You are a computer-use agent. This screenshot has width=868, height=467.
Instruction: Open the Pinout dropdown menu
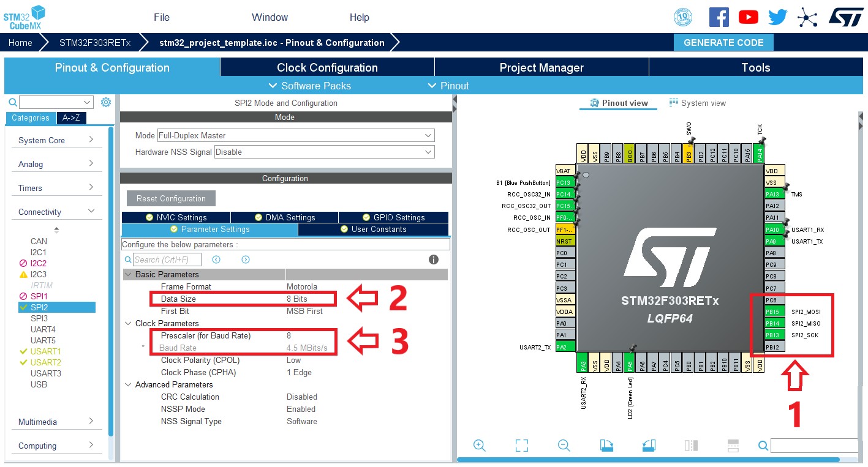tap(447, 86)
